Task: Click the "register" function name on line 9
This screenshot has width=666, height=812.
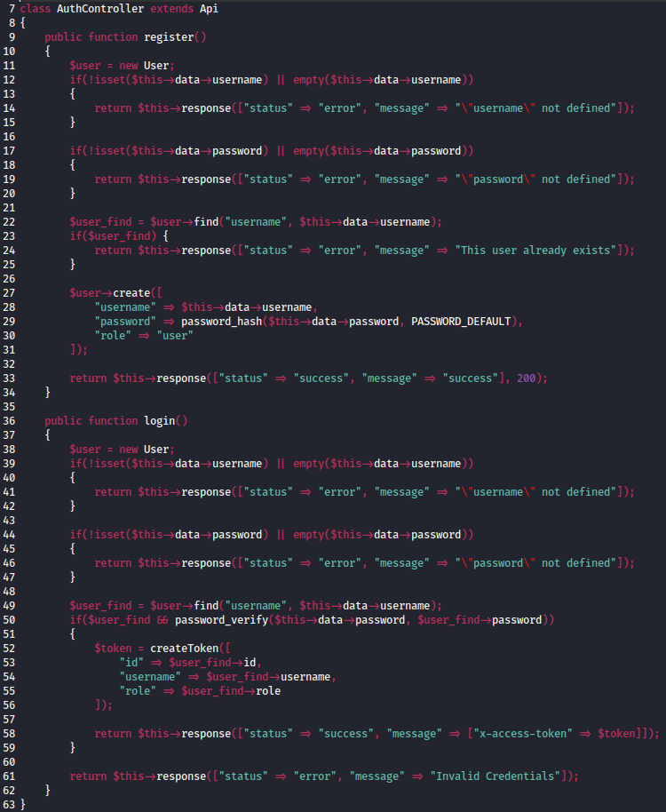Action: (169, 37)
